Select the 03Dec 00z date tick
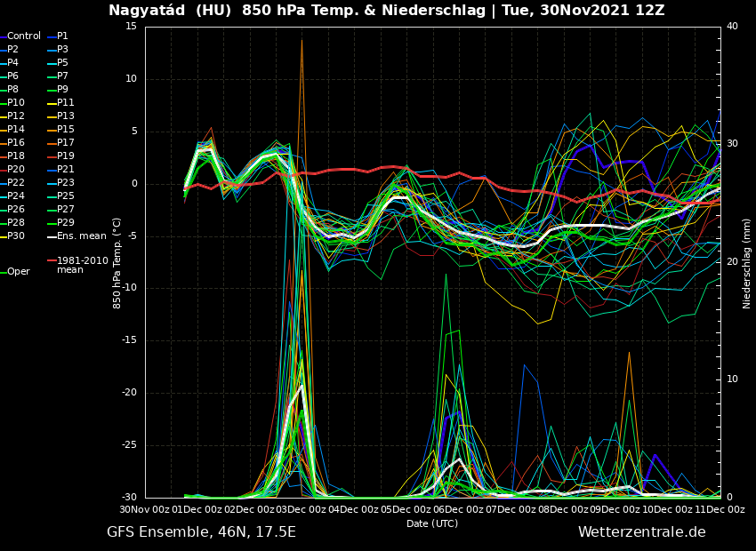Image resolution: width=756 pixels, height=551 pixels. 303,509
